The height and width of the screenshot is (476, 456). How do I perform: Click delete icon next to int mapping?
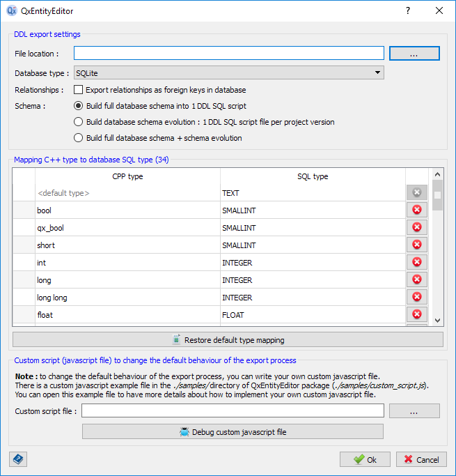click(x=417, y=262)
